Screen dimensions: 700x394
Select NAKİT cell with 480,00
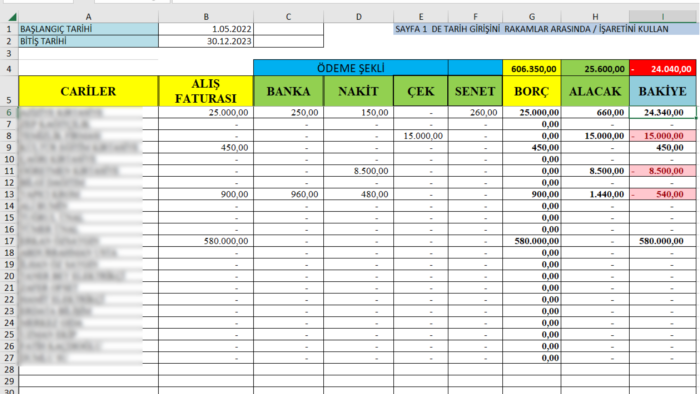pos(358,194)
